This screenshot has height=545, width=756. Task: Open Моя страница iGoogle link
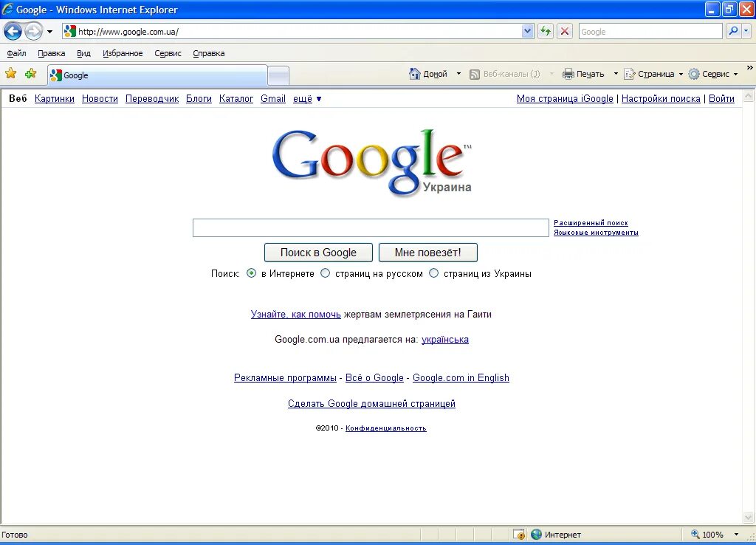565,98
